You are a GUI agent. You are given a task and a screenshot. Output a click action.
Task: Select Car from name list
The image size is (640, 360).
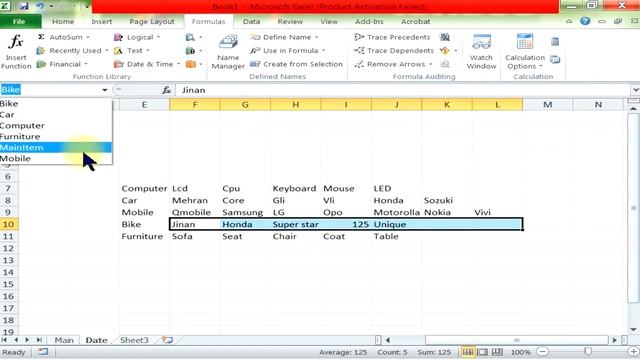click(56, 115)
